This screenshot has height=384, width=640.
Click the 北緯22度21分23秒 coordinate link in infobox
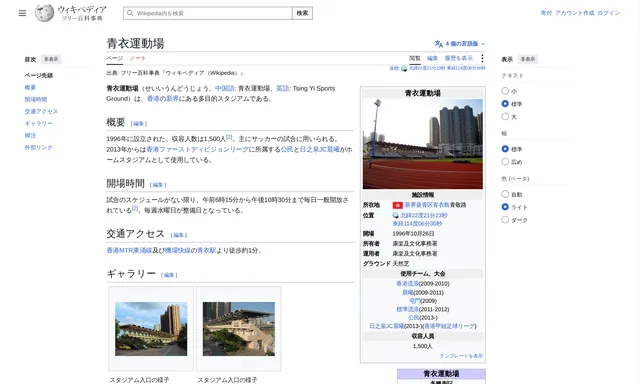(424, 215)
